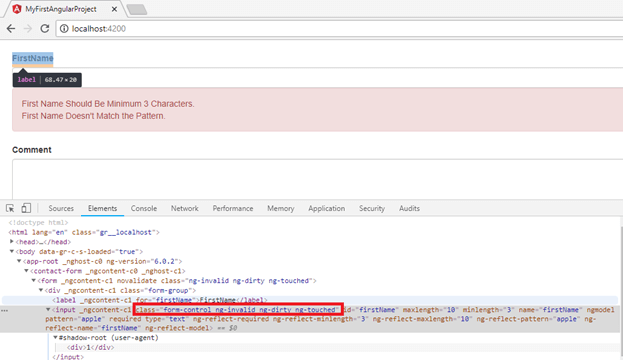The height and width of the screenshot is (360, 623).
Task: Click the localhost:4200 address bar
Action: (339, 29)
